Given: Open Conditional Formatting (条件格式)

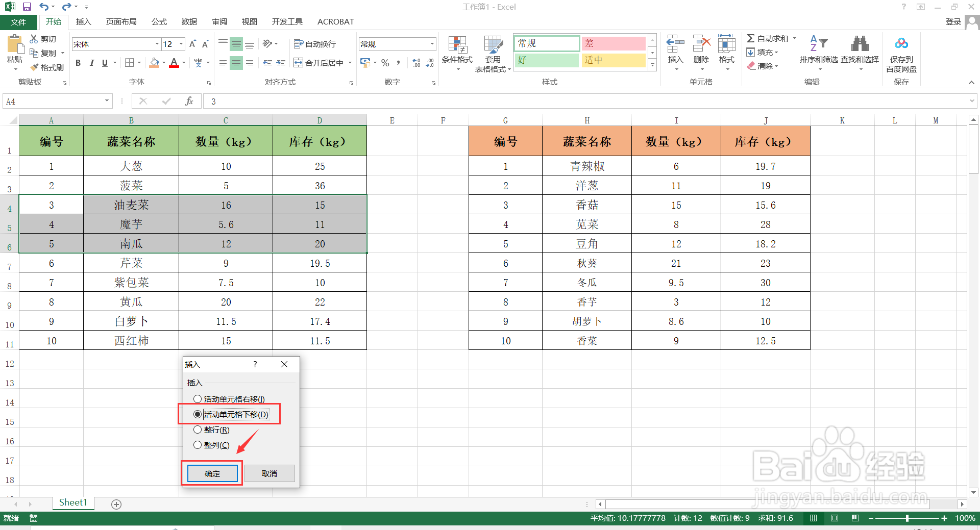Looking at the screenshot, I should pos(457,53).
